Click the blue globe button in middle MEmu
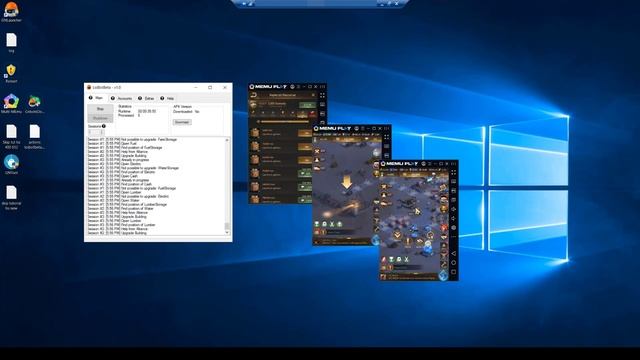 (376, 240)
